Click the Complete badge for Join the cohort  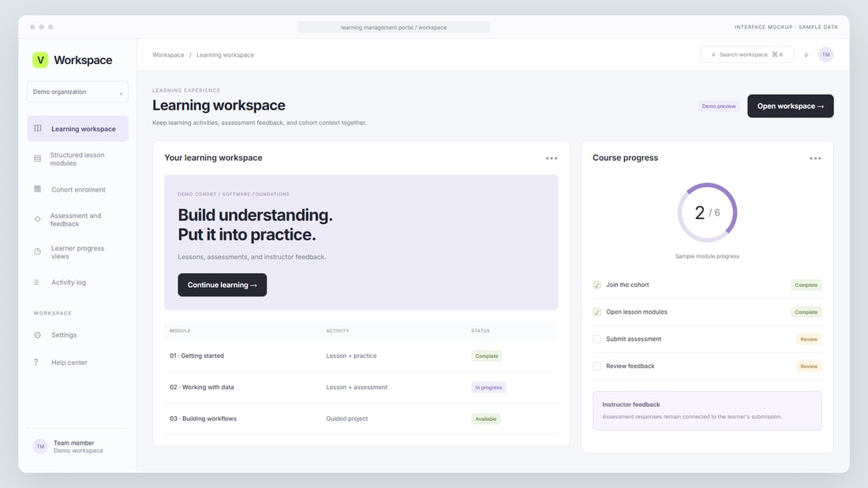[806, 285]
